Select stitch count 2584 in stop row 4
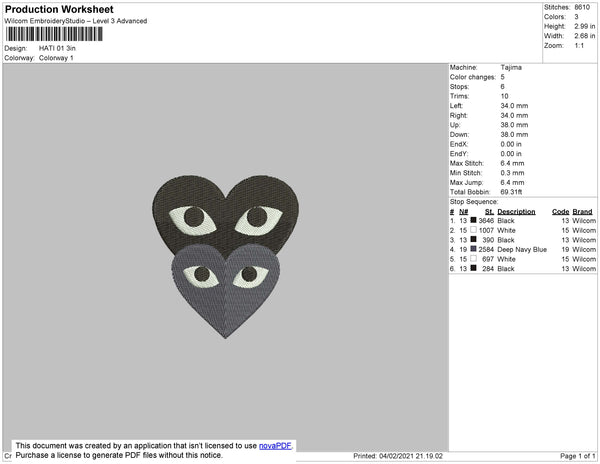 tap(486, 249)
